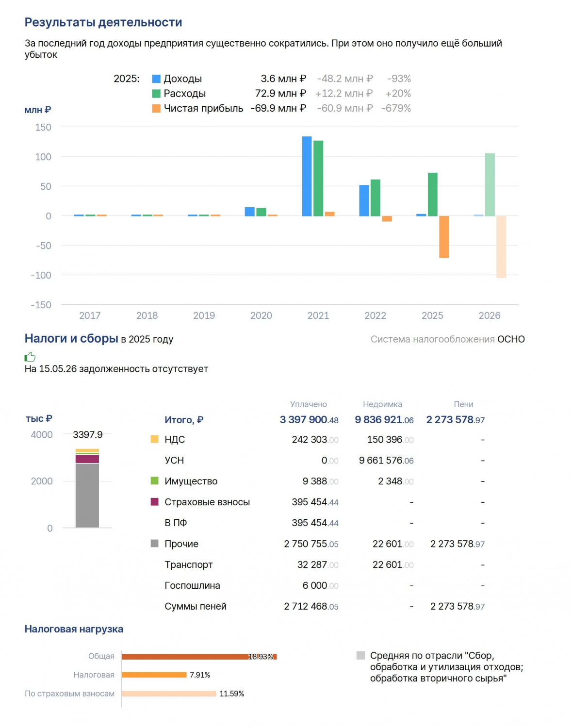The image size is (572, 728).
Task: Click the orange net loss bar for 2025
Action: (x=444, y=237)
